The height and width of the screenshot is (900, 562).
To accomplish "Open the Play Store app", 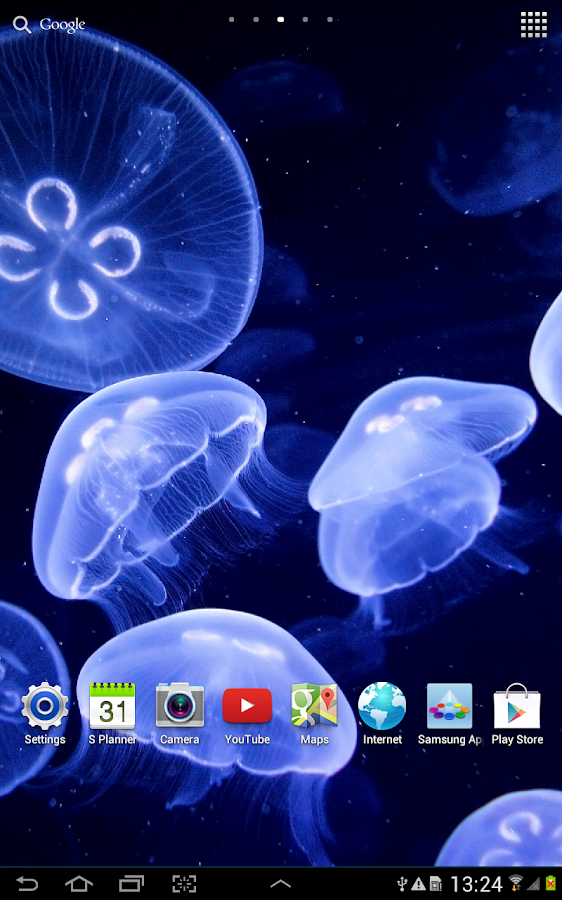I will pos(517,713).
